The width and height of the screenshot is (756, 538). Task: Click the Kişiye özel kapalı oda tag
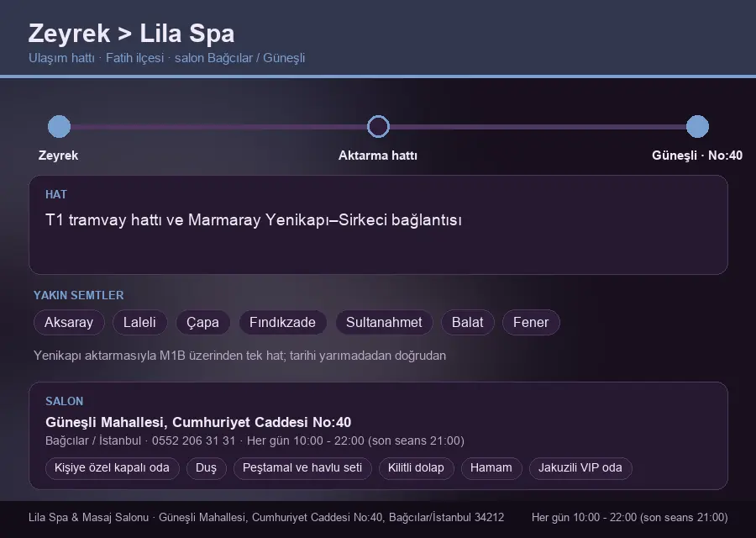pyautogui.click(x=112, y=468)
